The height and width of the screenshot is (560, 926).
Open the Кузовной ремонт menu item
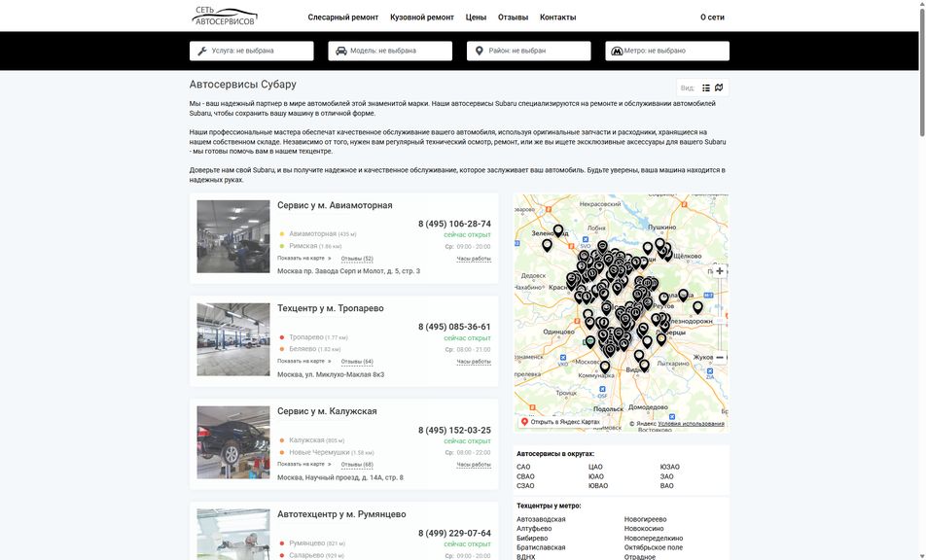[x=422, y=17]
